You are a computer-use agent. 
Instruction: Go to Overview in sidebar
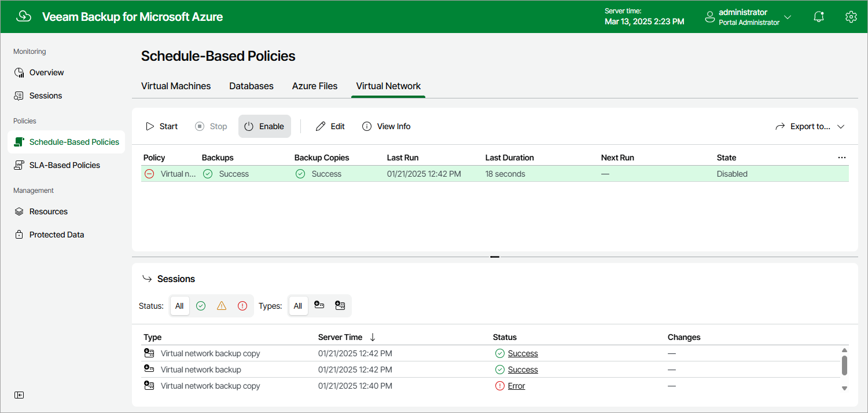coord(47,72)
